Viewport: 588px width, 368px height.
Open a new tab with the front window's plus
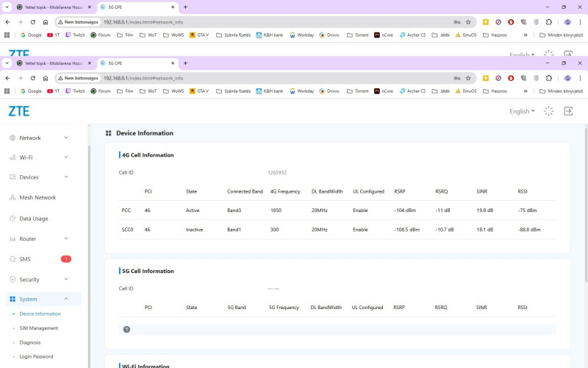[185, 63]
